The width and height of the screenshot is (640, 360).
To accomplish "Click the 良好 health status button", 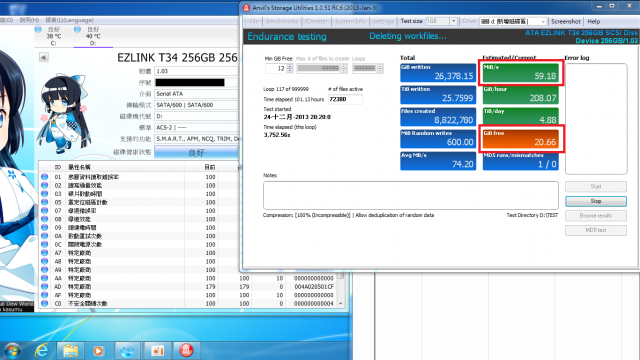I will [196, 152].
